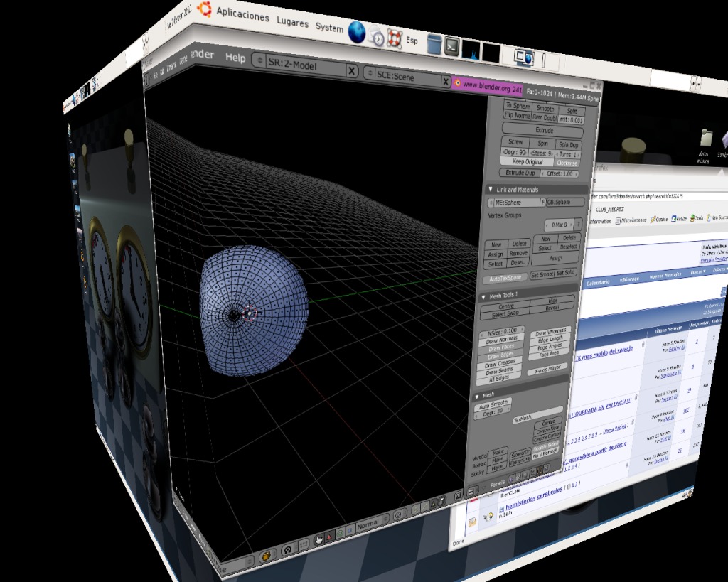Toggle Draw Faces option
The height and width of the screenshot is (582, 728).
tap(501, 348)
